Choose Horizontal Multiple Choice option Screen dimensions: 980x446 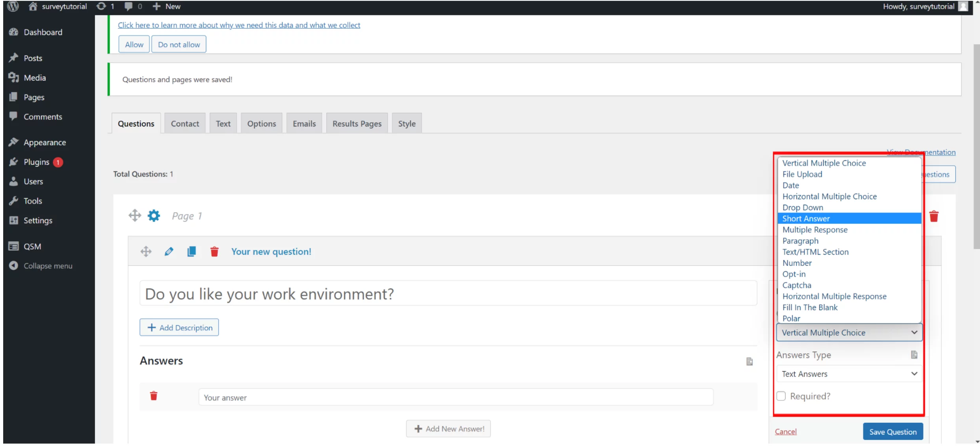[x=849, y=196]
